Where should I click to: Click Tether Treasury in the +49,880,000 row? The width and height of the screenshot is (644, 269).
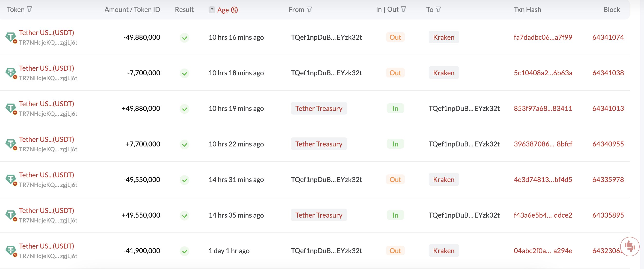point(319,108)
